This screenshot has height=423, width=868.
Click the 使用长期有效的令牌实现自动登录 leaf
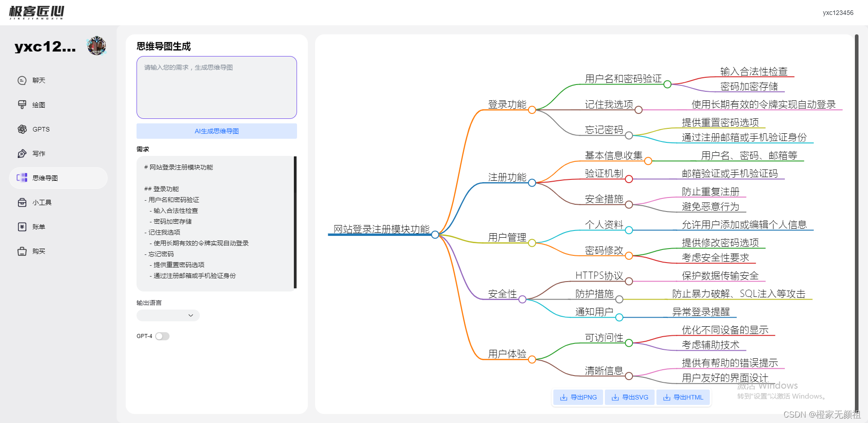(x=764, y=104)
